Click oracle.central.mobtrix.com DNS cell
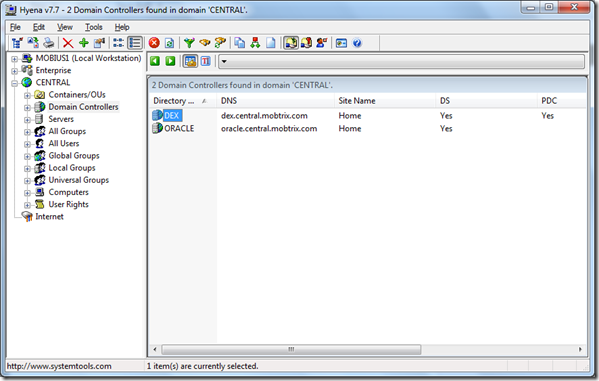Viewport: 599px width, 381px height. coord(269,128)
